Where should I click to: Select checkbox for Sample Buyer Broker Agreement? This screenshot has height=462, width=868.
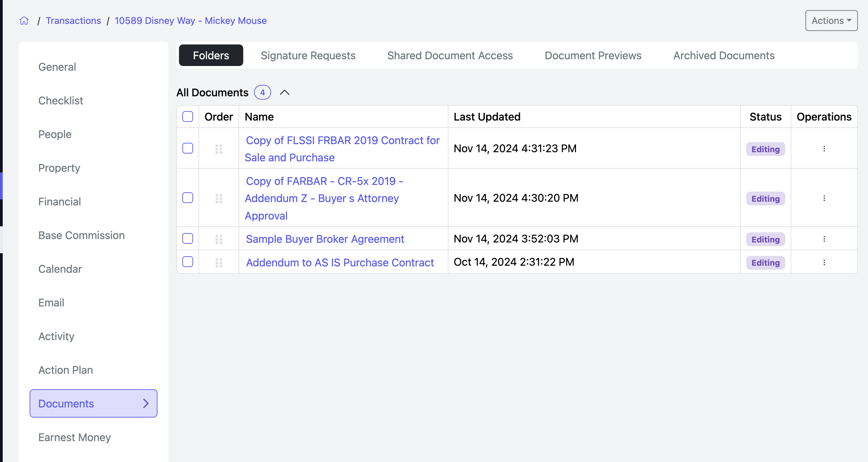tap(188, 239)
